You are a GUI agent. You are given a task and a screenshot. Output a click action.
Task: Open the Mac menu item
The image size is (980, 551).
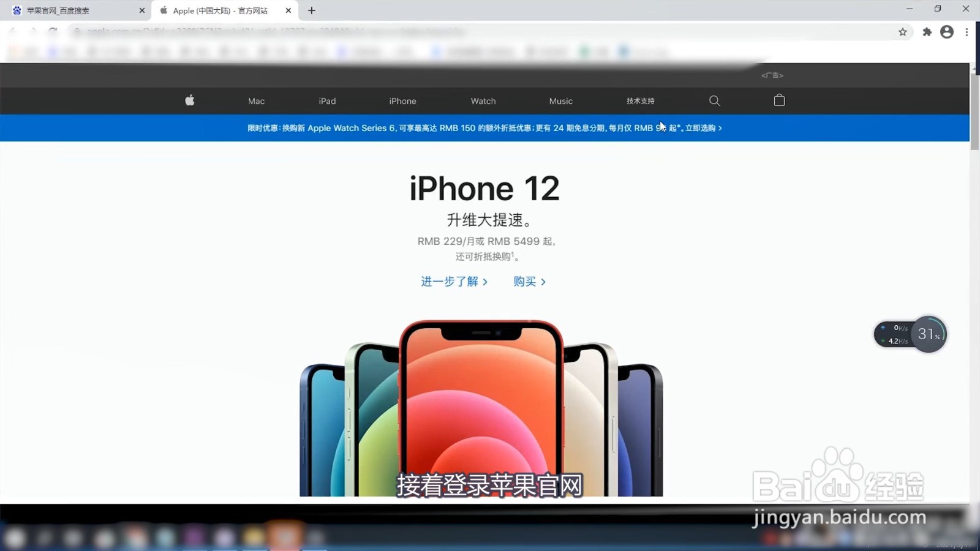pos(256,101)
